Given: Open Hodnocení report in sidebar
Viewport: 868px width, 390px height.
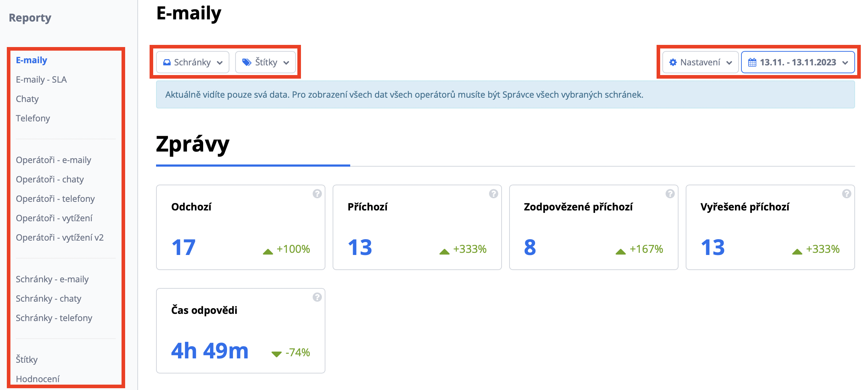Looking at the screenshot, I should pyautogui.click(x=38, y=379).
